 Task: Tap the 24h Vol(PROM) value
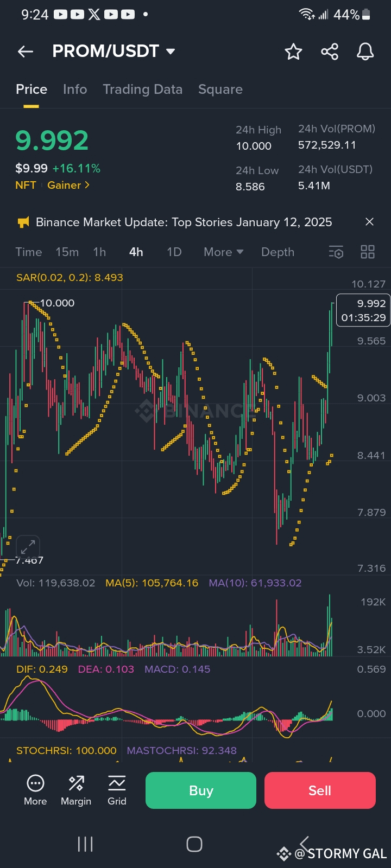[x=327, y=145]
